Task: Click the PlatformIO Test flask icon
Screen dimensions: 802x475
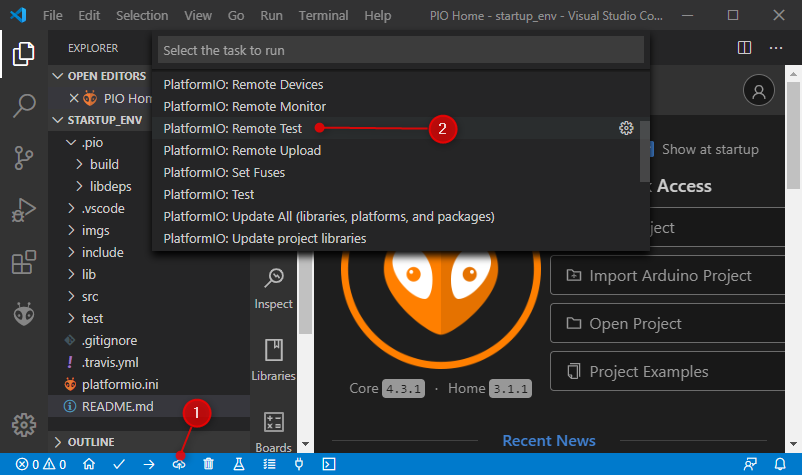Action: (238, 464)
